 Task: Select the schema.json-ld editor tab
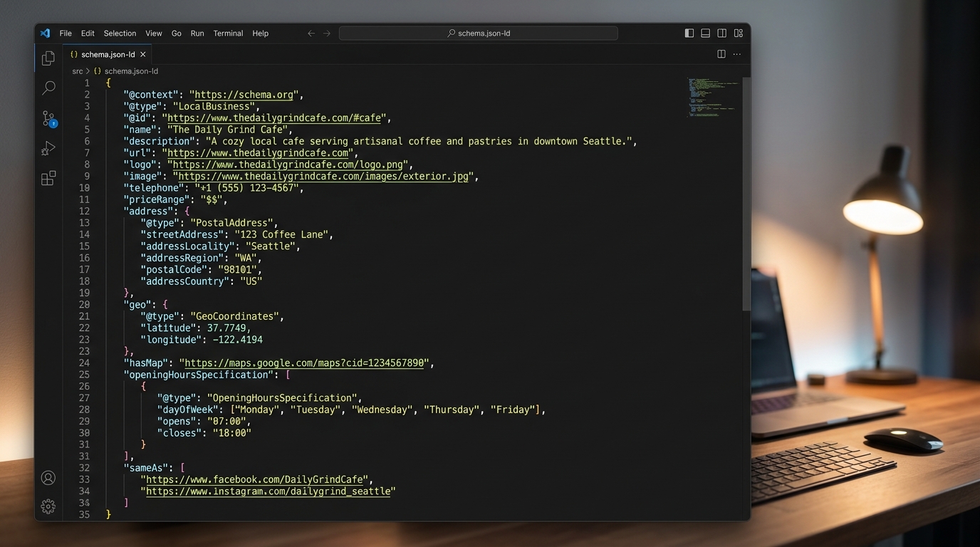coord(108,54)
